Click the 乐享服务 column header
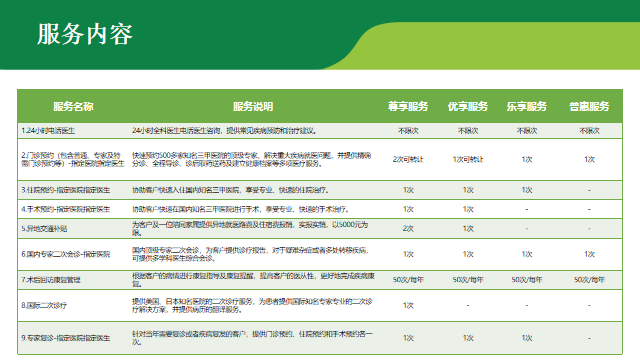 tap(527, 107)
